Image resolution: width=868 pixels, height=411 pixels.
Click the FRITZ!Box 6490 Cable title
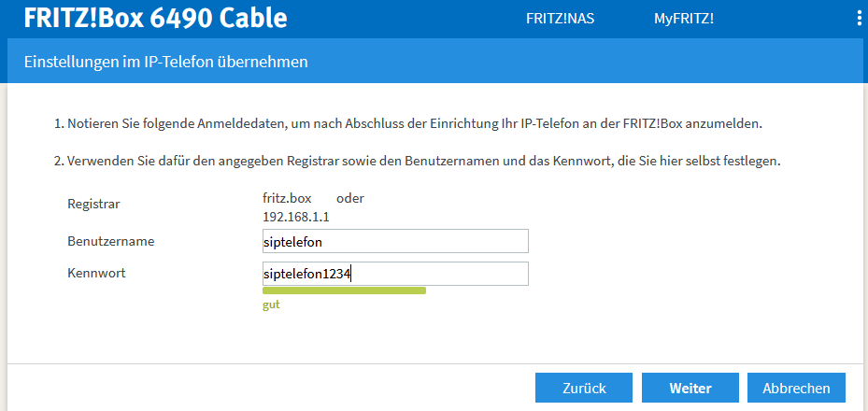click(155, 19)
